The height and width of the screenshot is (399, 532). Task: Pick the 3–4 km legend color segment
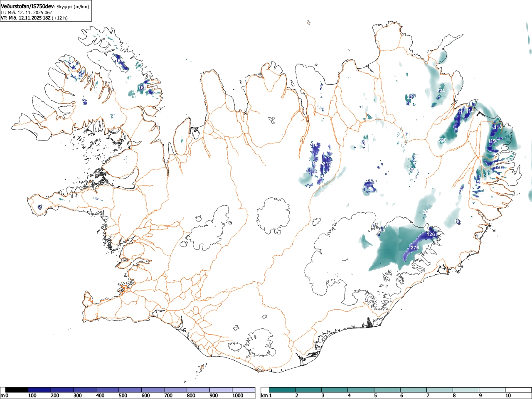pos(335,390)
